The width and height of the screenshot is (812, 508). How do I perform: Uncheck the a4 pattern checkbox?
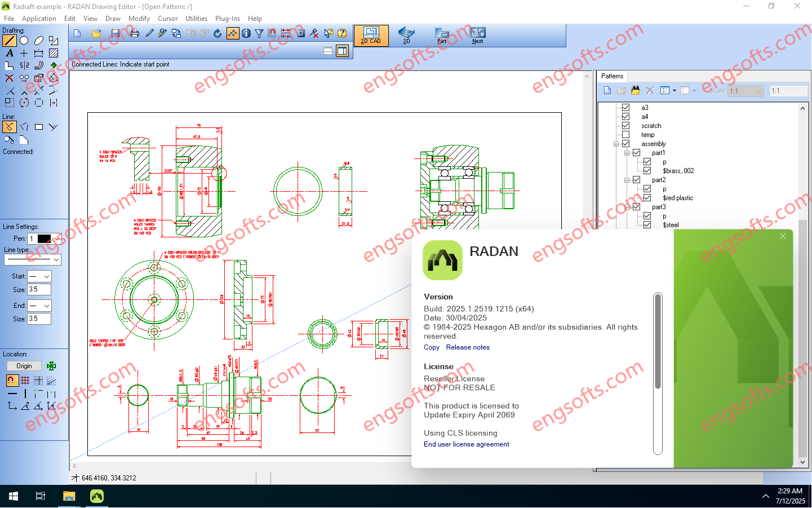(625, 117)
